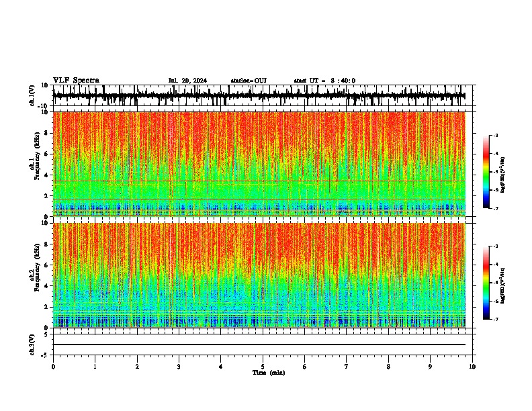Screen dimensions: 532x411
Task: Click the ch.2 "Frequency (kHz)" axis label
Action: click(x=37, y=267)
